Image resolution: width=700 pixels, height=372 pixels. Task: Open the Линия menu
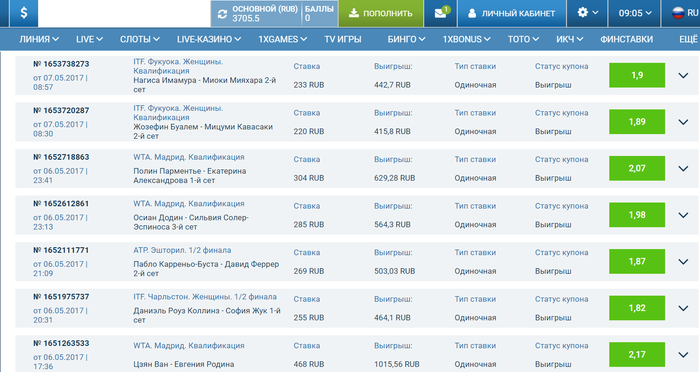click(39, 39)
